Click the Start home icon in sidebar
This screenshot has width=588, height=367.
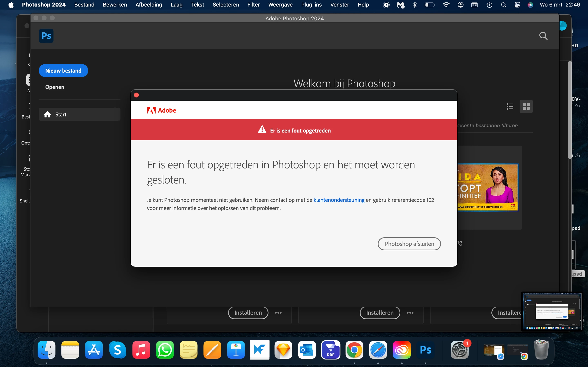tap(47, 114)
